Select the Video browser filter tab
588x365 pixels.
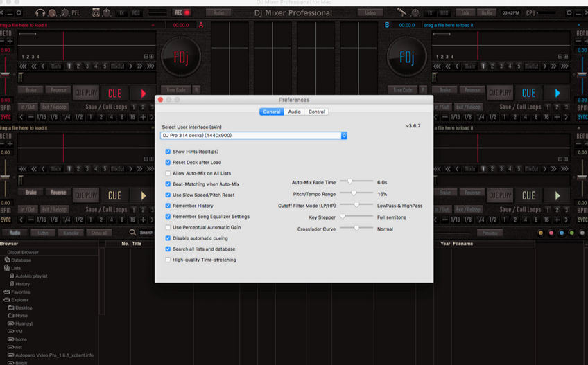click(43, 233)
